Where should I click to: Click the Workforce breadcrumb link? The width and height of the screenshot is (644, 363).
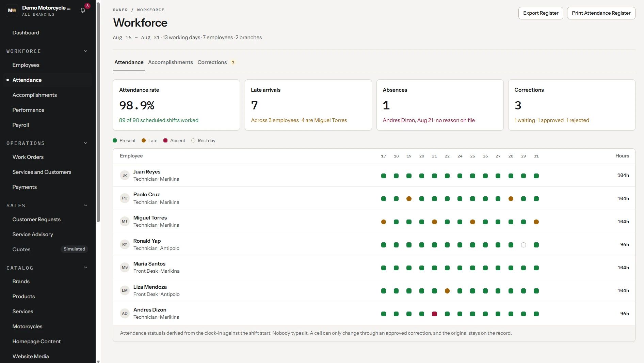point(151,10)
